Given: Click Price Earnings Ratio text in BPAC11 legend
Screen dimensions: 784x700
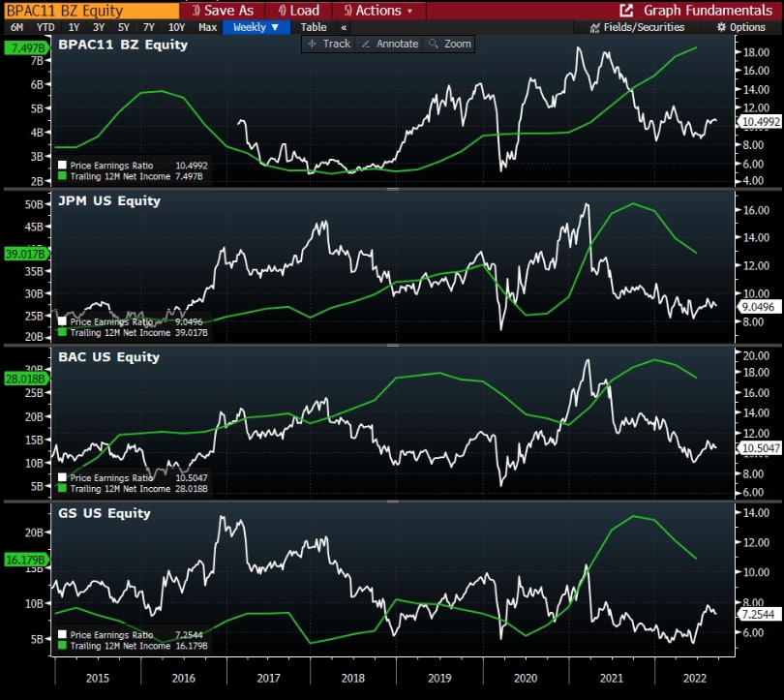Looking at the screenshot, I should (111, 165).
